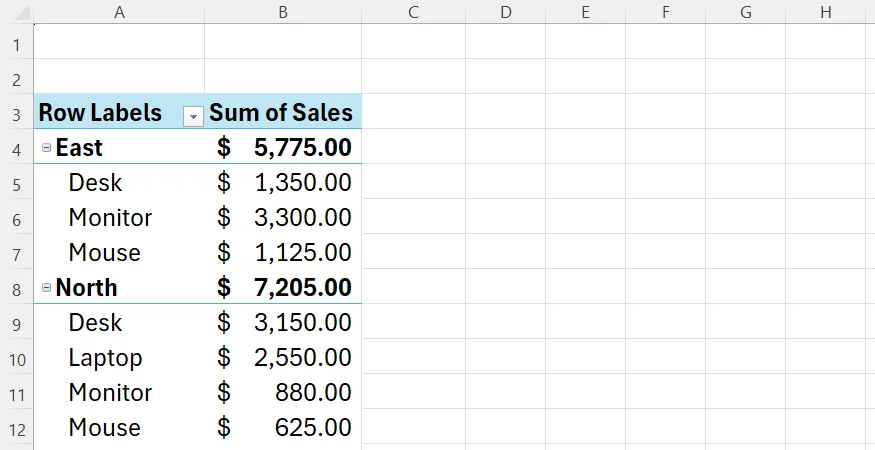The image size is (875, 450).
Task: Select the 1,350.00 value cell
Action: 283,181
